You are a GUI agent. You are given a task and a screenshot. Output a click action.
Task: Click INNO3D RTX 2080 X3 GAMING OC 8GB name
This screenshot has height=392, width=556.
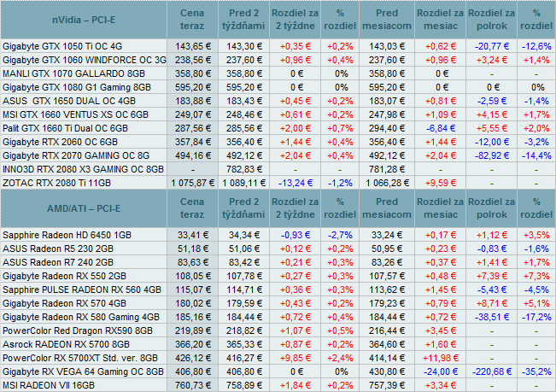(x=84, y=169)
